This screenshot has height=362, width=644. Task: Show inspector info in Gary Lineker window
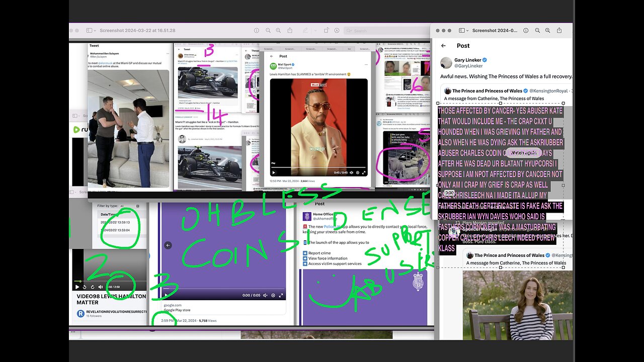(x=526, y=30)
